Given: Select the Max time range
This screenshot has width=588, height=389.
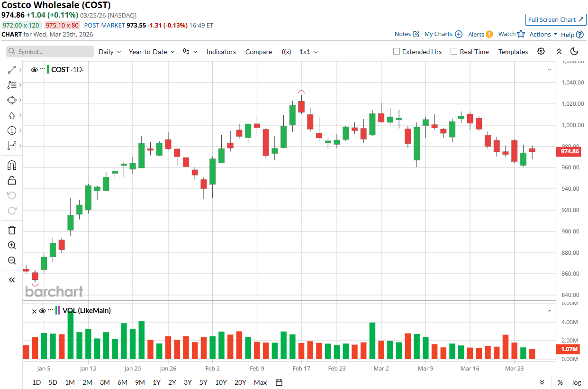Looking at the screenshot, I should (x=260, y=382).
